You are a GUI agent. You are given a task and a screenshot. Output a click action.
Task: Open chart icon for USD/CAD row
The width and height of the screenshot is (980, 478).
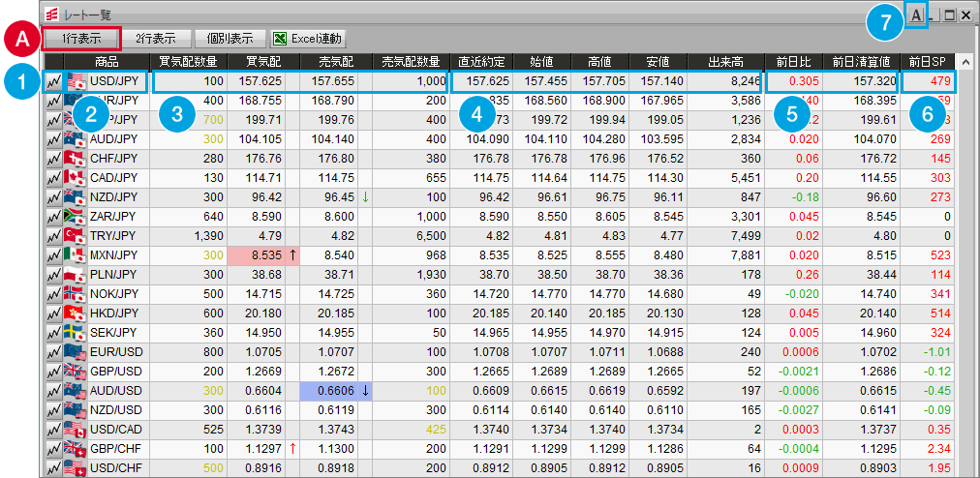(x=53, y=430)
